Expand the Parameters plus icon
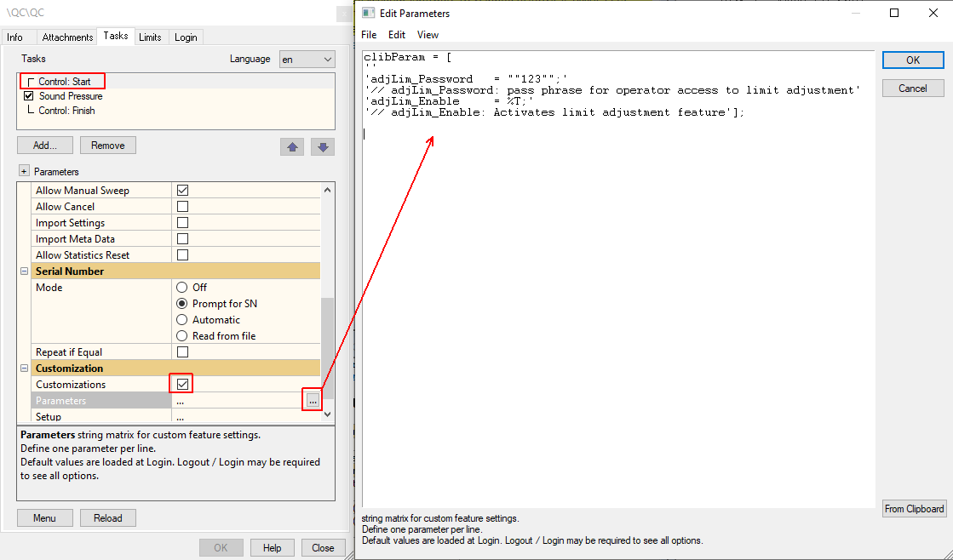The image size is (953, 560). pos(24,171)
